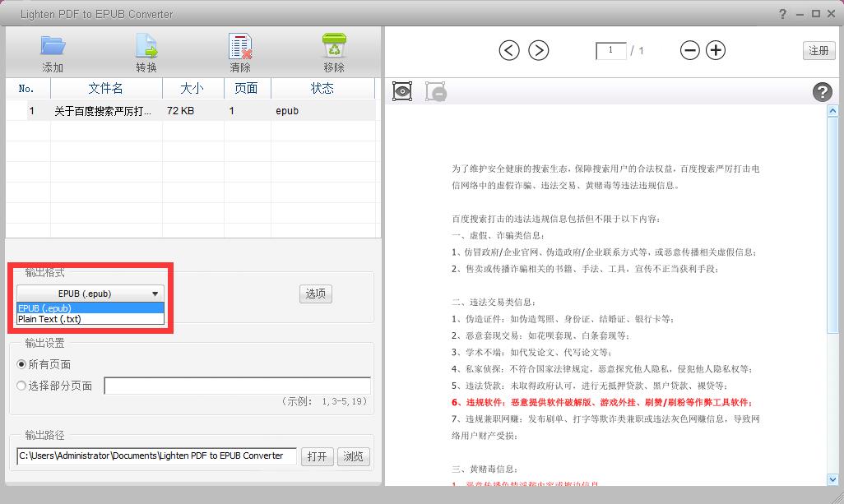This screenshot has height=504, width=844.
Task: Go to next page with right arrow
Action: tap(538, 50)
